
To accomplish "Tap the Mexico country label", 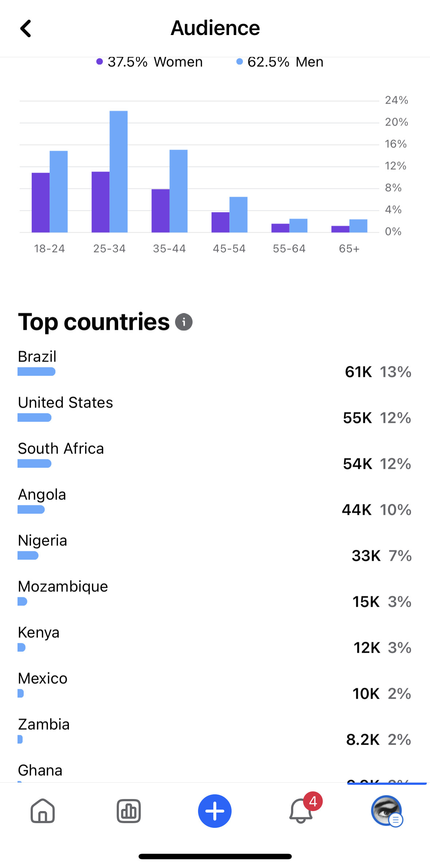I will 43,678.
